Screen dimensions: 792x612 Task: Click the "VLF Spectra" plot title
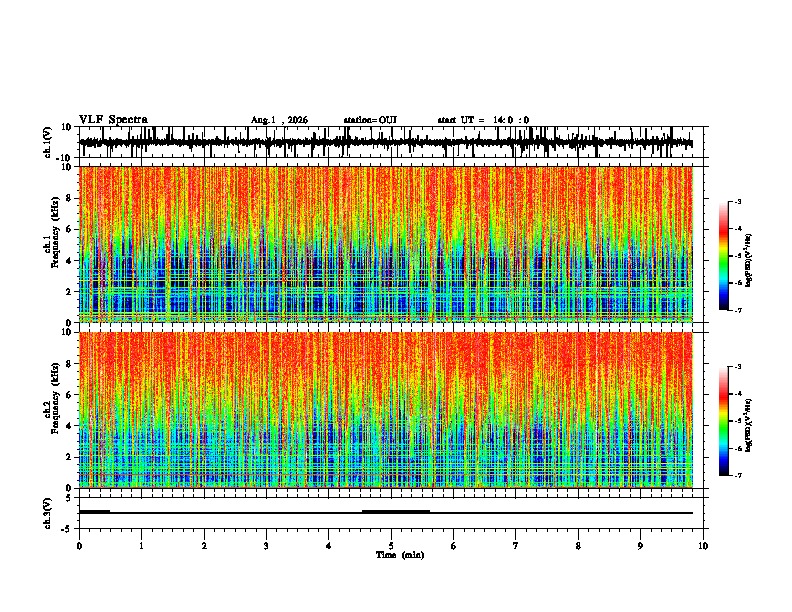click(113, 120)
